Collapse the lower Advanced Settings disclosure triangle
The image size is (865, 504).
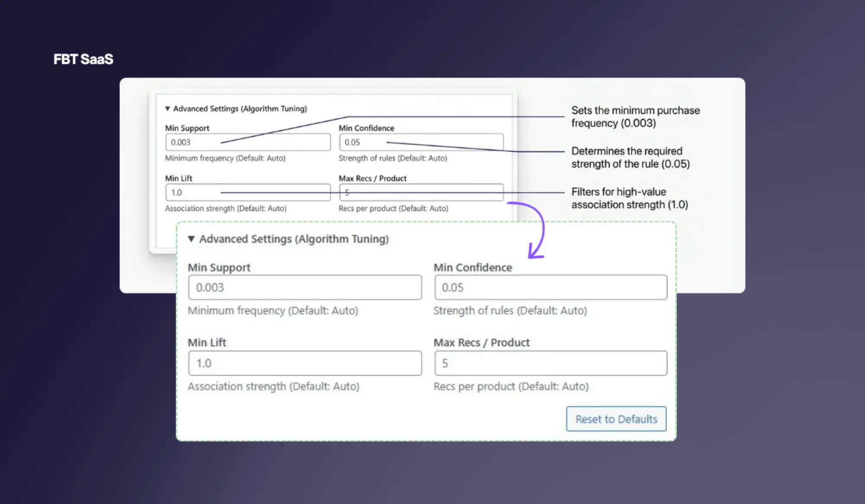[192, 239]
